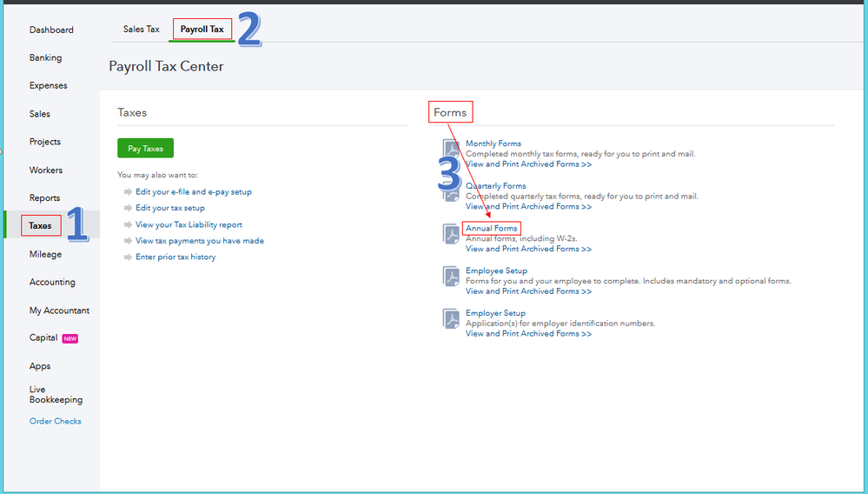The image size is (868, 494).
Task: Click arrow bullet beside View your Tax Liability report
Action: pyautogui.click(x=128, y=224)
